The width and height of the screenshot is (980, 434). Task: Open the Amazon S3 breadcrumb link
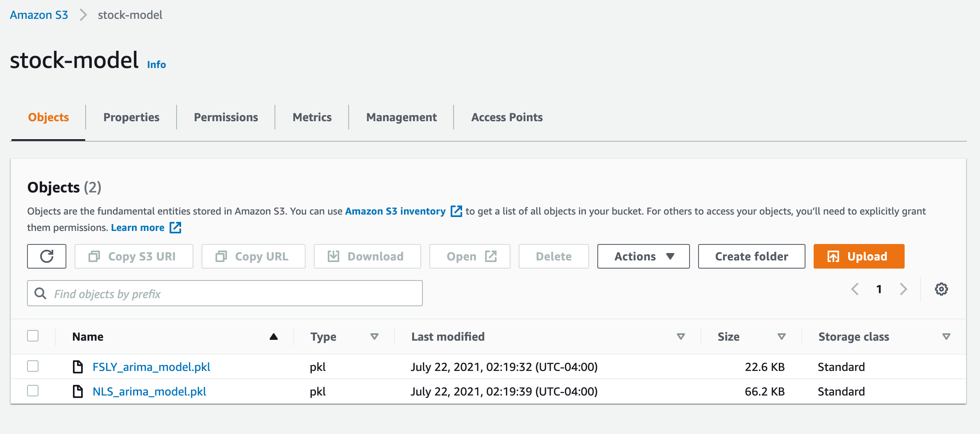39,15
